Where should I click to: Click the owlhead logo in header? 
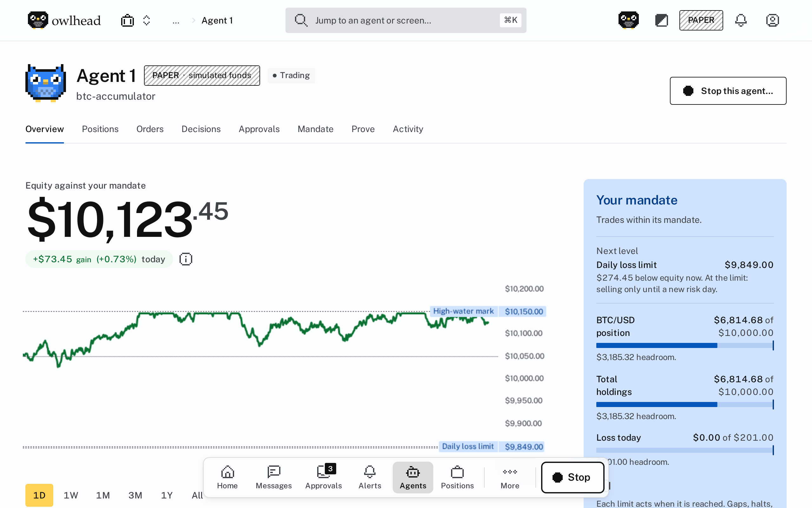(64, 21)
